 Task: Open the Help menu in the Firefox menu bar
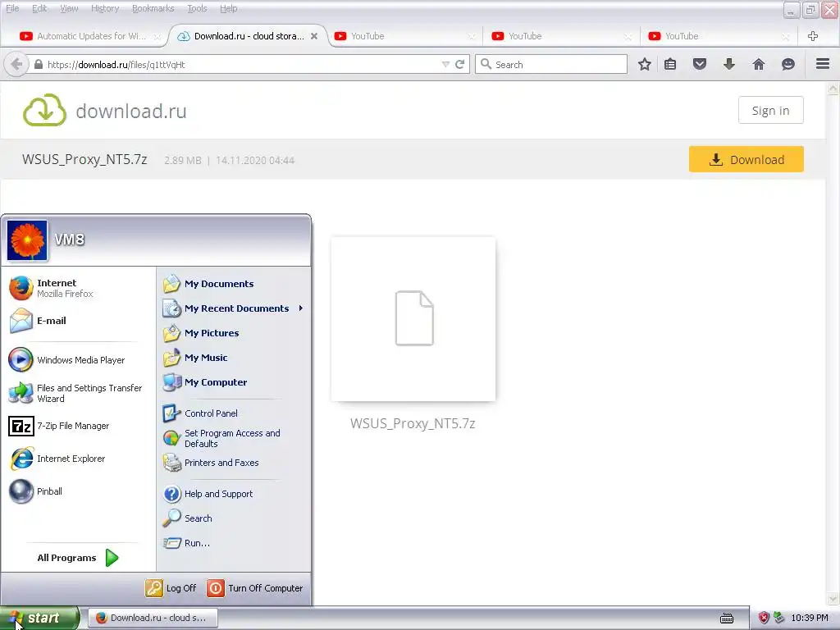(x=228, y=8)
